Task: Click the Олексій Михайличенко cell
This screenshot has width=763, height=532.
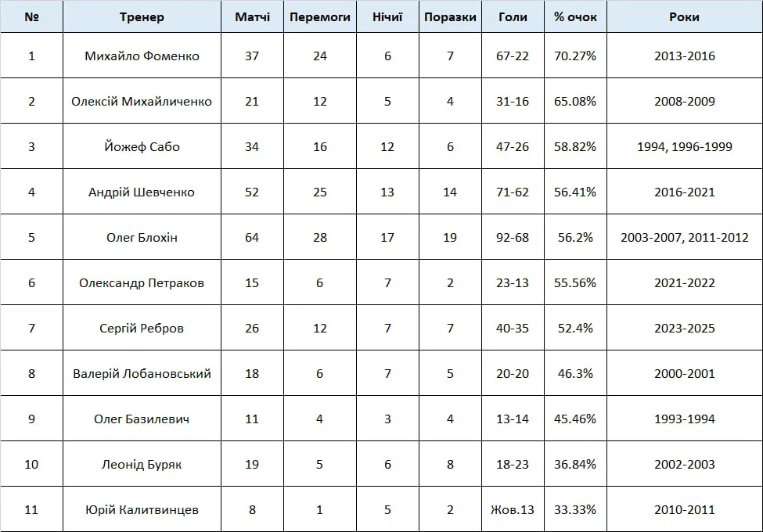Action: (142, 101)
